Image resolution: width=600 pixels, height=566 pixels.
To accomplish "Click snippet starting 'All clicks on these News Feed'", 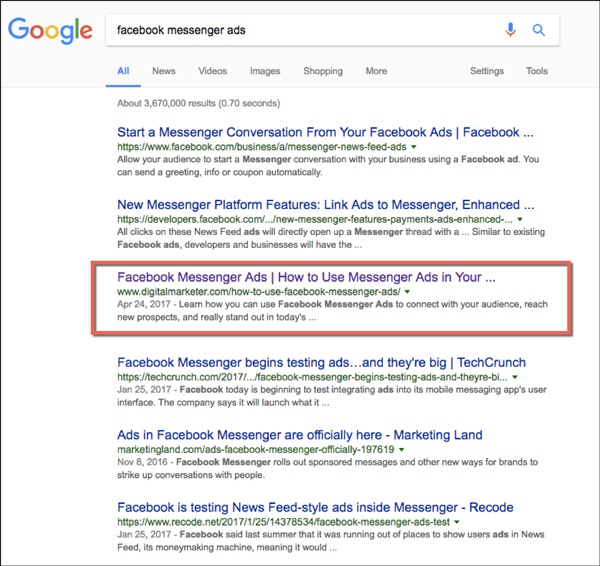I will click(x=331, y=238).
